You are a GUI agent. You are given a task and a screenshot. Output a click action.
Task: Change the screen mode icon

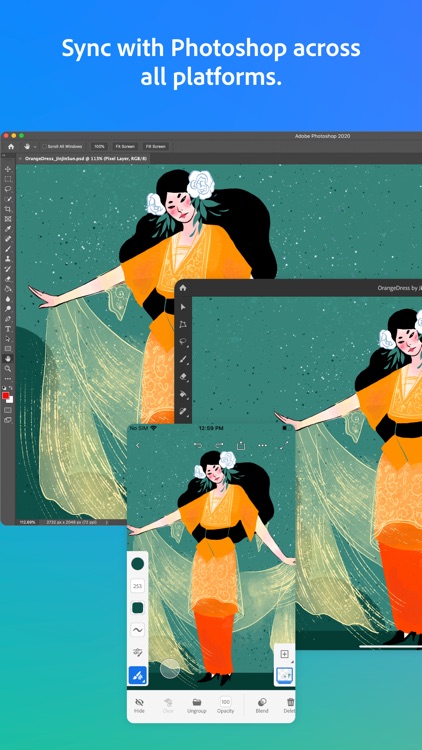pyautogui.click(x=8, y=420)
